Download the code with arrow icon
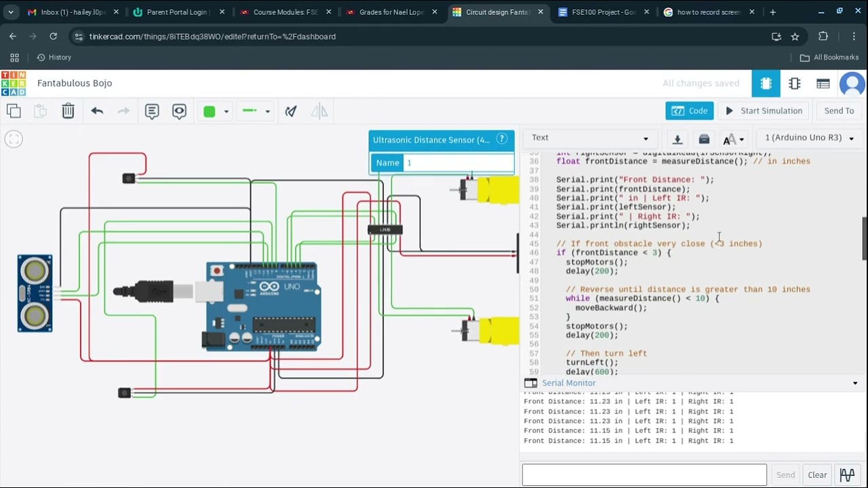The width and height of the screenshot is (868, 488). pyautogui.click(x=677, y=139)
